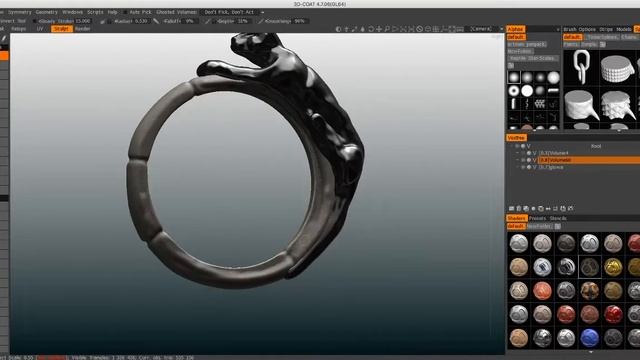
Task: Toggle the expander of the highlighted volume layer
Action: [x=518, y=160]
